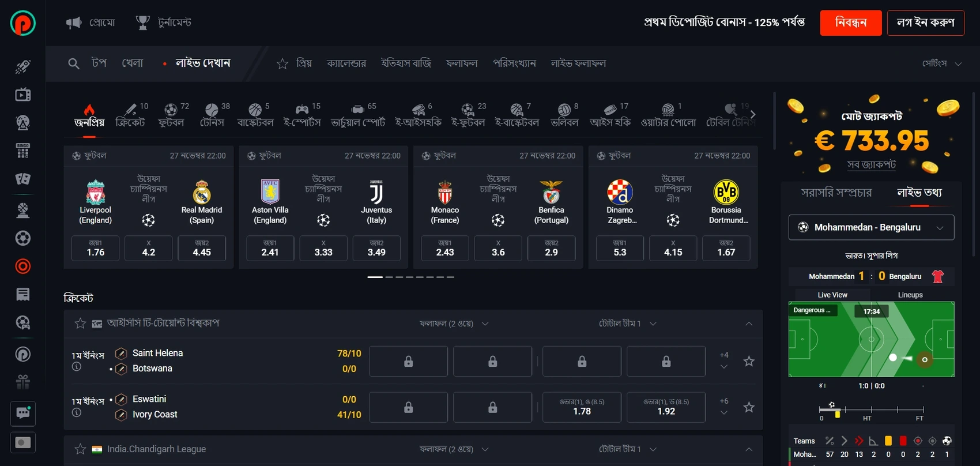The height and width of the screenshot is (466, 980).
Task: Click info icon for Saint Helena match
Action: tap(77, 367)
